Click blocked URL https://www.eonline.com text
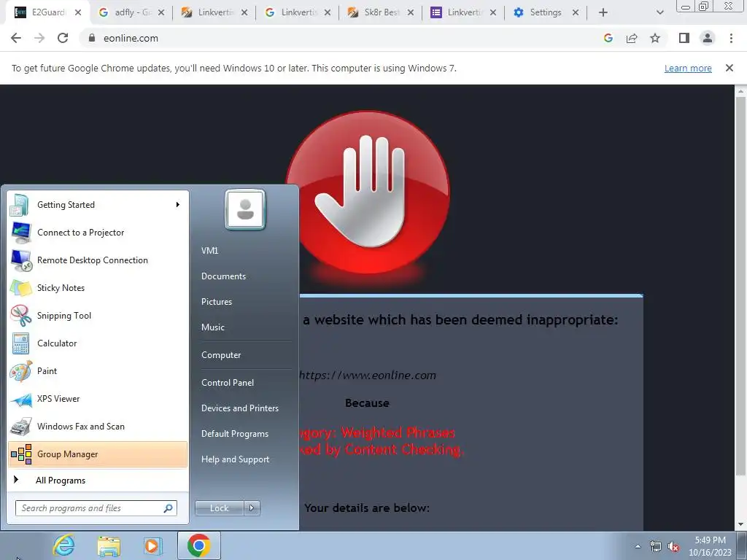This screenshot has height=560, width=747. tap(368, 376)
